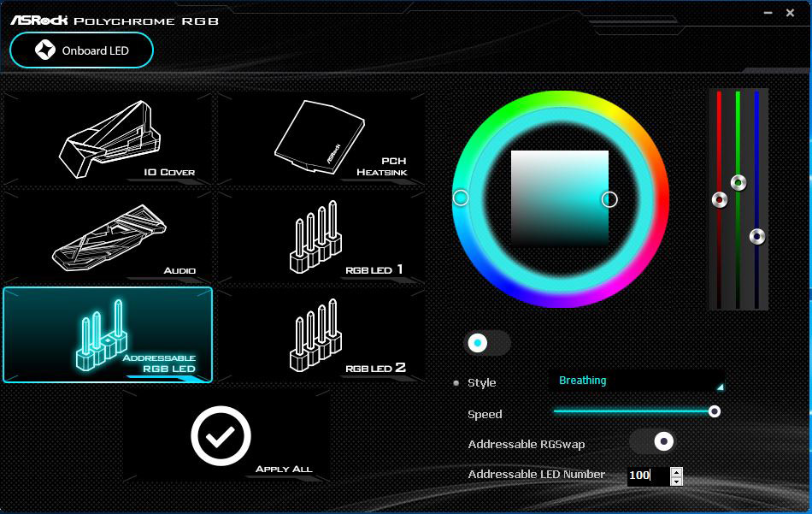Image resolution: width=812 pixels, height=514 pixels.
Task: Click the hue ring selector handle
Action: [461, 198]
